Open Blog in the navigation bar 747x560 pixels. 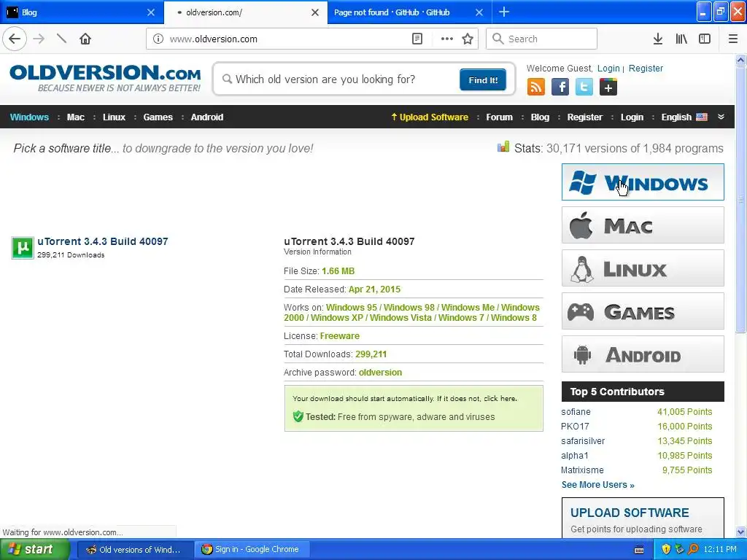click(540, 117)
